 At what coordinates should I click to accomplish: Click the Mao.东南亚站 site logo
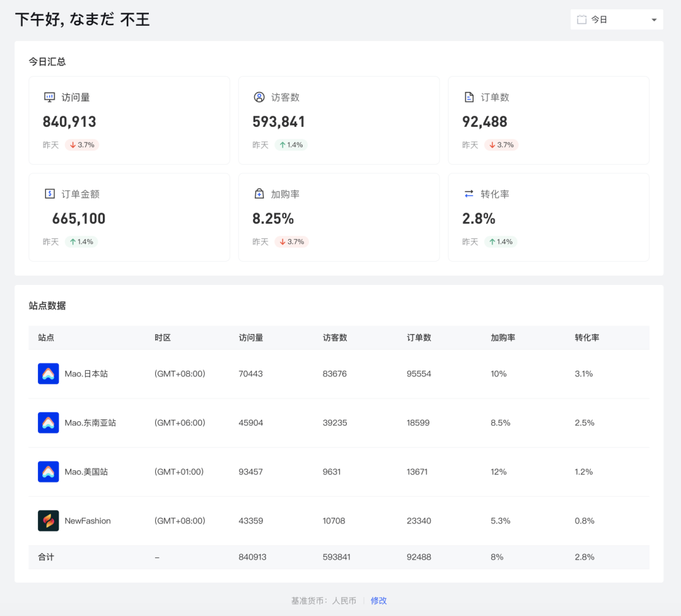48,422
